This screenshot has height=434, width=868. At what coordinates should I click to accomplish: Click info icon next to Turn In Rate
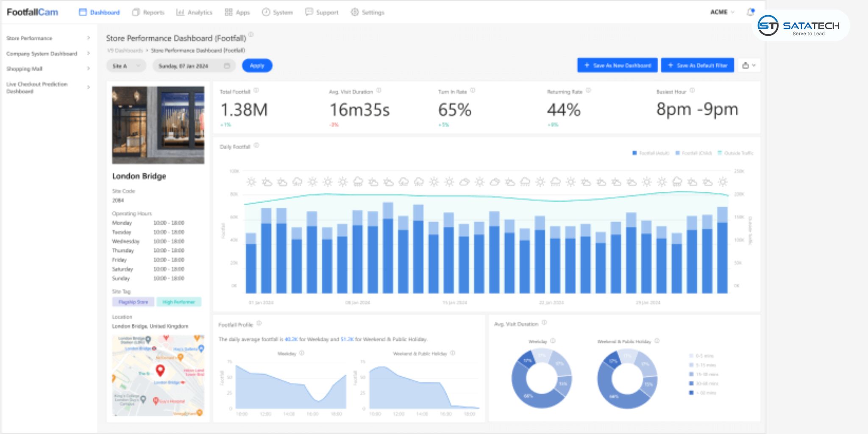coord(473,91)
